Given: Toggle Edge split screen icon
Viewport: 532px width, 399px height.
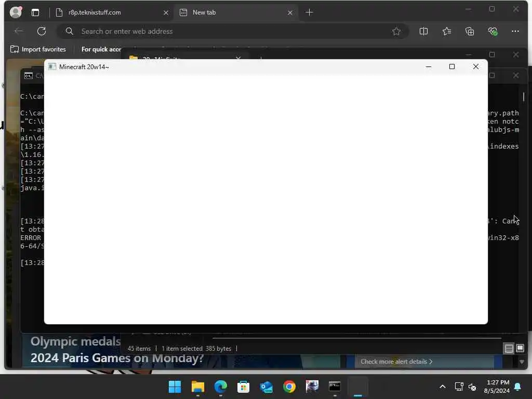Looking at the screenshot, I should 423,31.
